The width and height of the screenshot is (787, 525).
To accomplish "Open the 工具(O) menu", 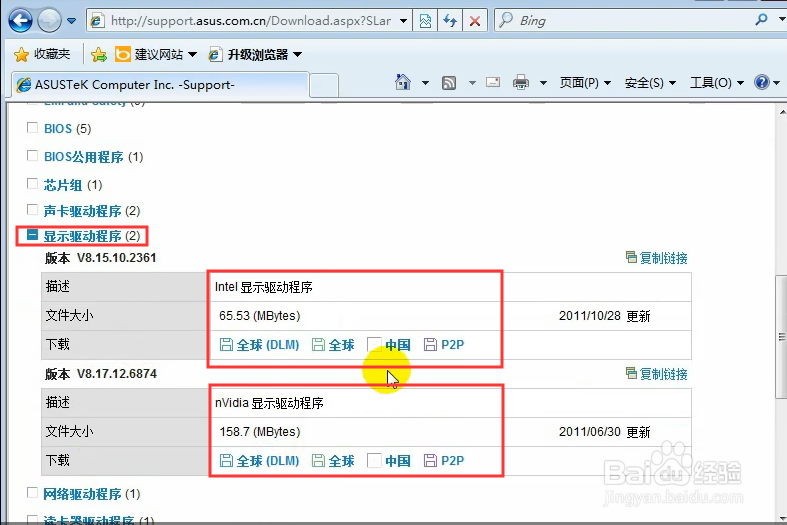I will tap(717, 83).
